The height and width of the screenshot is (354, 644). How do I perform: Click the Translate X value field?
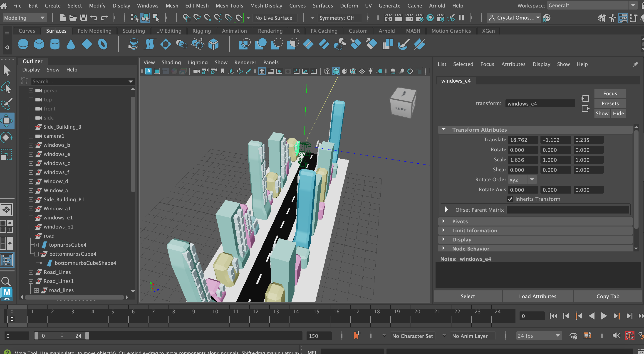tap(523, 140)
